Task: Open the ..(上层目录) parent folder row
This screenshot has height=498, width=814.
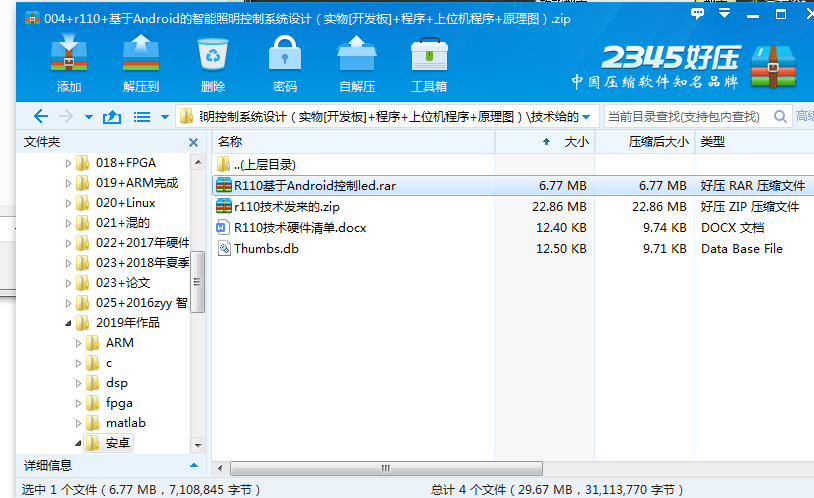Action: pos(513,165)
